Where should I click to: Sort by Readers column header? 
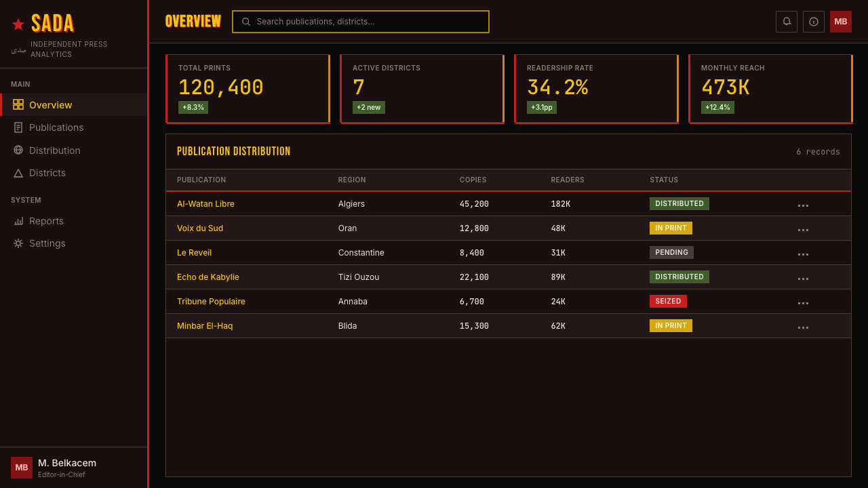click(x=568, y=180)
